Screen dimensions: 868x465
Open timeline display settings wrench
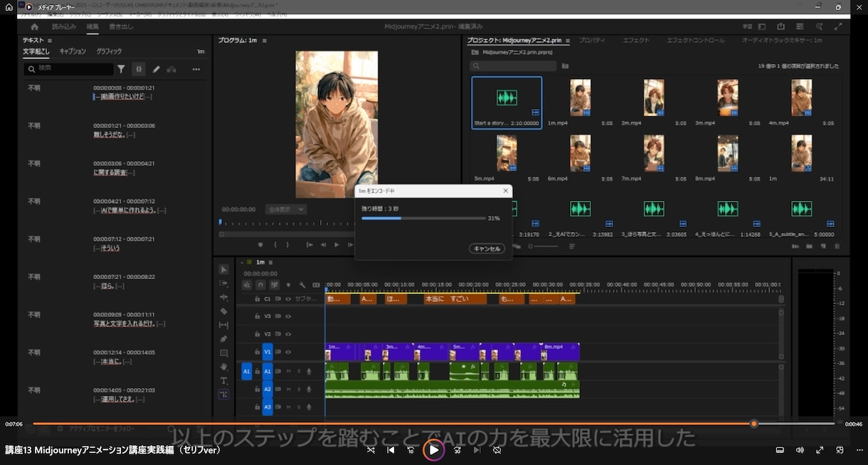point(302,285)
